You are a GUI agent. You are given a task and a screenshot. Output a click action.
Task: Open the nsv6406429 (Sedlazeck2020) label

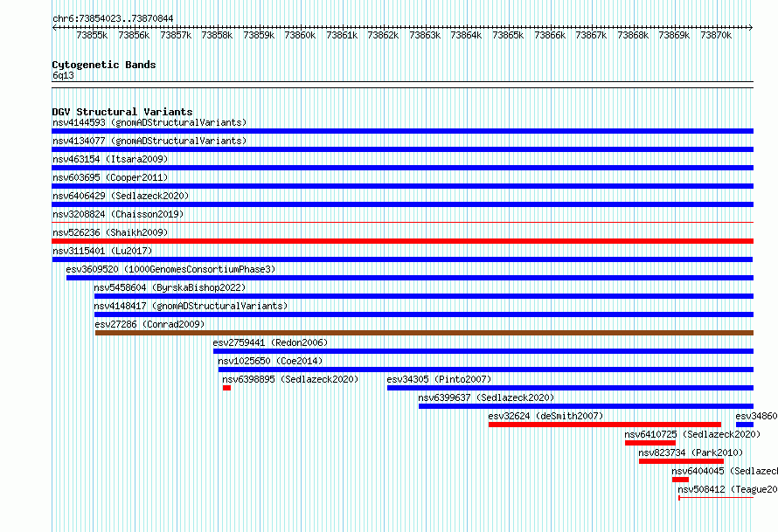tap(121, 196)
